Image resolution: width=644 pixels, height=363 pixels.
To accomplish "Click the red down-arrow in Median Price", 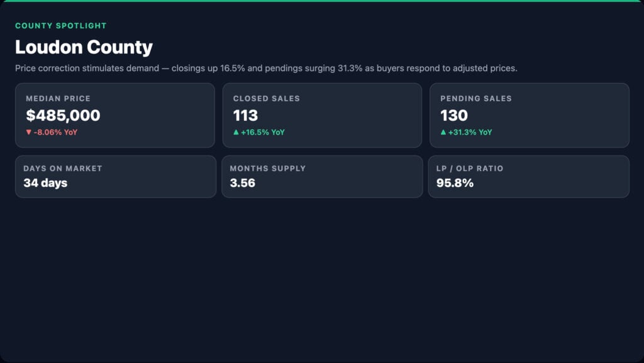I will coord(28,132).
